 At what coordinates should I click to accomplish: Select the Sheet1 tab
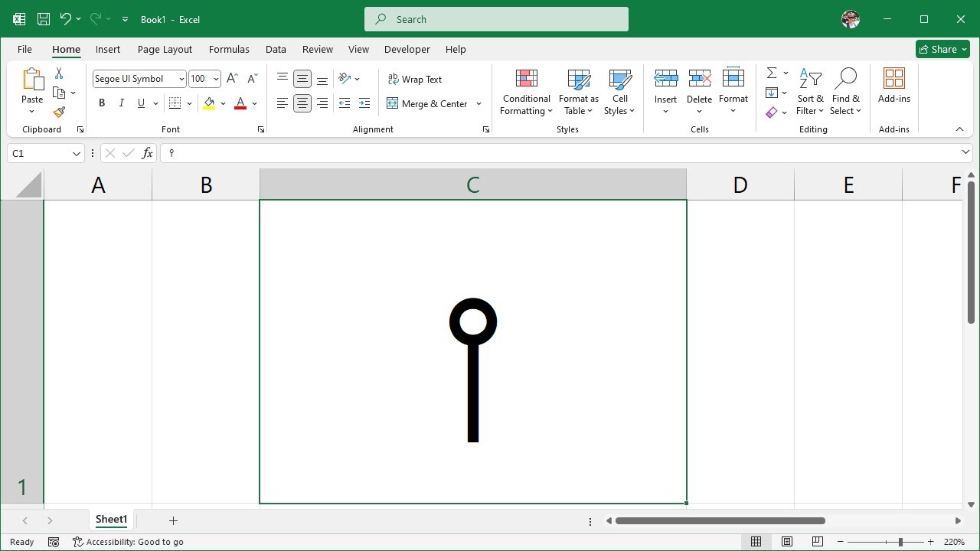point(111,520)
